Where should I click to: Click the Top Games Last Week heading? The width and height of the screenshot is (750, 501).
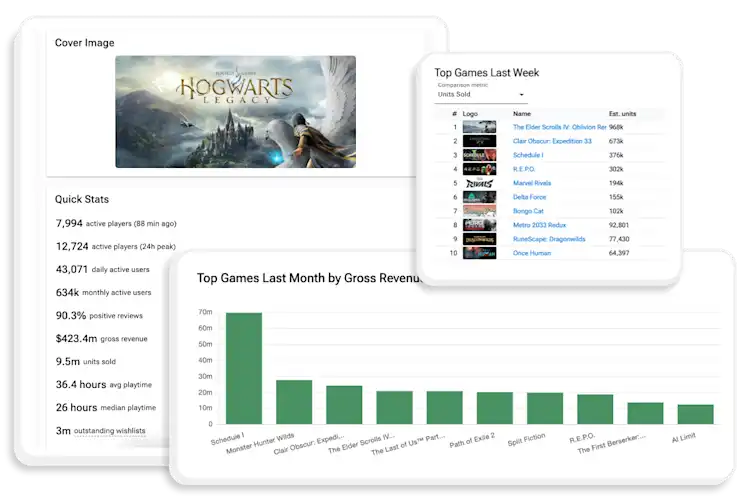coord(486,72)
